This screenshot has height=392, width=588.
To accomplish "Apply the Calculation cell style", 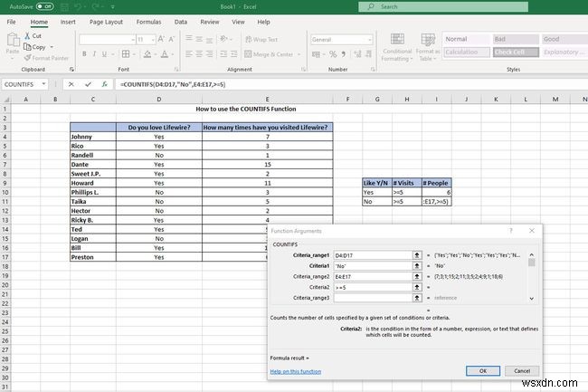I will pyautogui.click(x=467, y=52).
